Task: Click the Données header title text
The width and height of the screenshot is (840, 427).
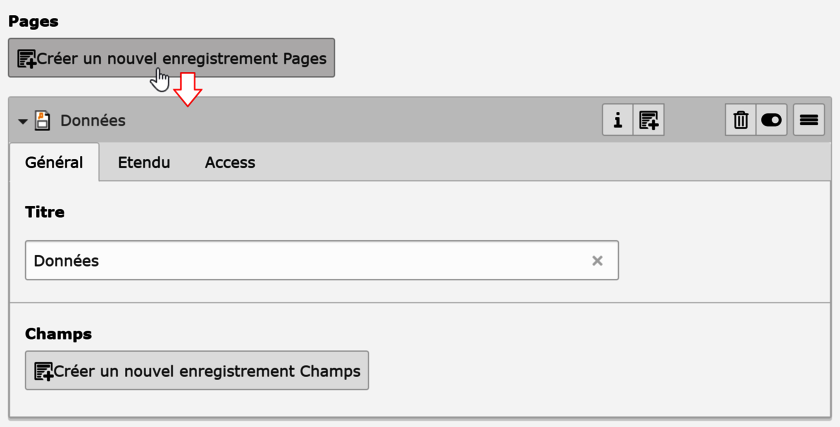Action: point(93,121)
